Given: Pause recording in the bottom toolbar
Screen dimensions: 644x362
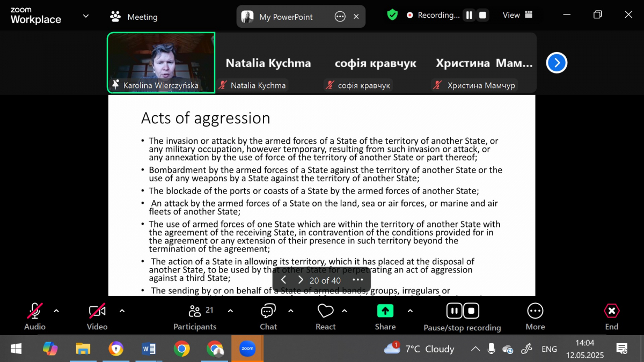Looking at the screenshot, I should [454, 311].
